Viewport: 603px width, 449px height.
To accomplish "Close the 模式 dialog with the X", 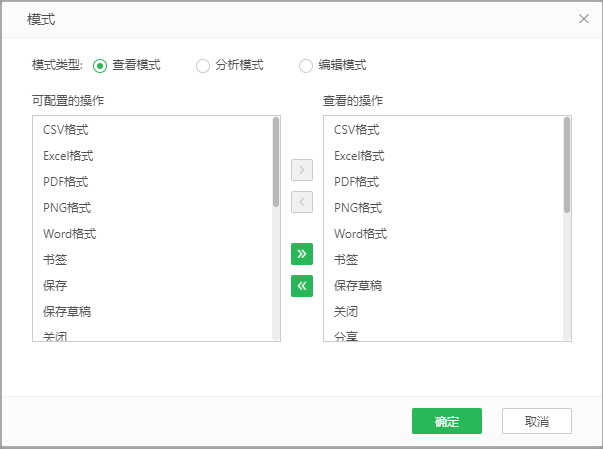I will click(x=584, y=19).
